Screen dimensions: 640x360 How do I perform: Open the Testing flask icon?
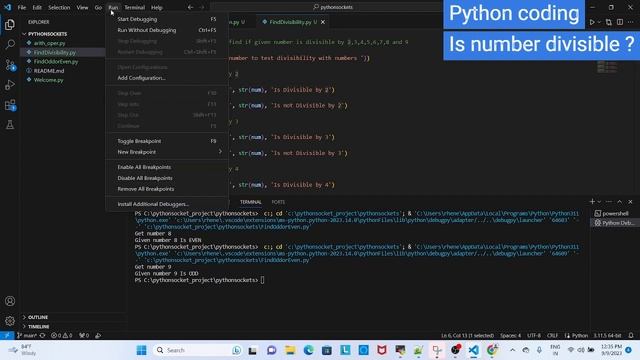click(x=10, y=125)
